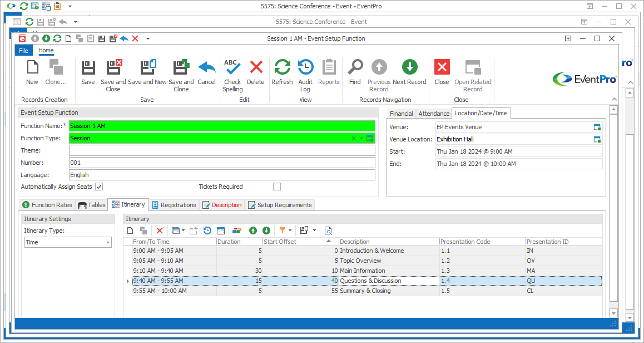Toggle Tickets Required checkbox
The height and width of the screenshot is (343, 644).
[277, 187]
